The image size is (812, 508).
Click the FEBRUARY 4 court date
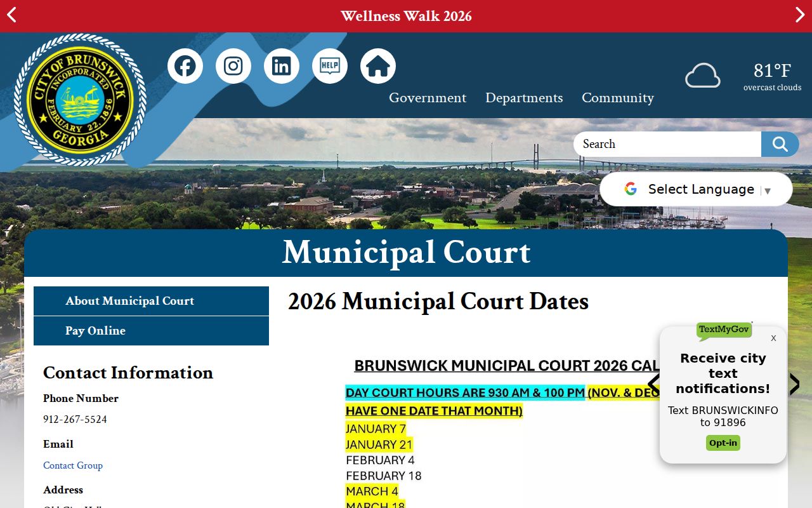click(x=380, y=460)
